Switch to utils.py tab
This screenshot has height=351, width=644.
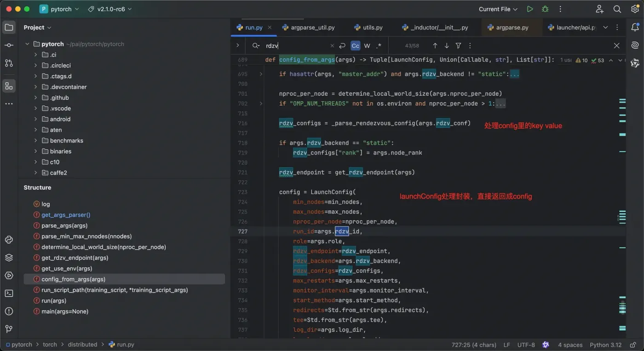click(368, 28)
